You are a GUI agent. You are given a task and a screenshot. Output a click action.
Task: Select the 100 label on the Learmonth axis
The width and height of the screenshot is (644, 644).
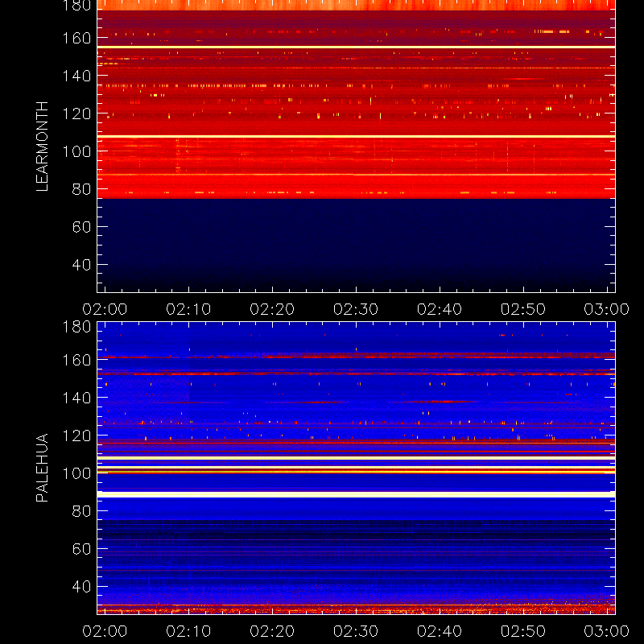click(76, 151)
